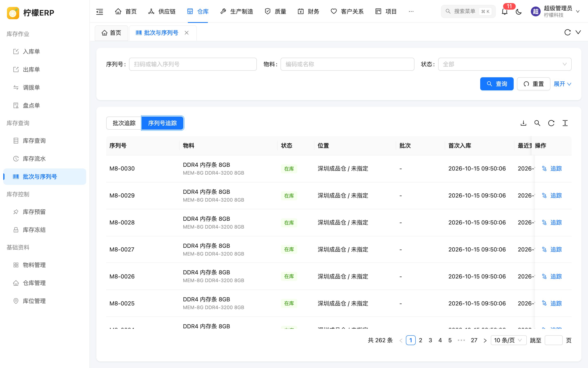Viewport: 588px width, 368px height.
Task: Go to the next page with the right arrow
Action: pyautogui.click(x=485, y=340)
